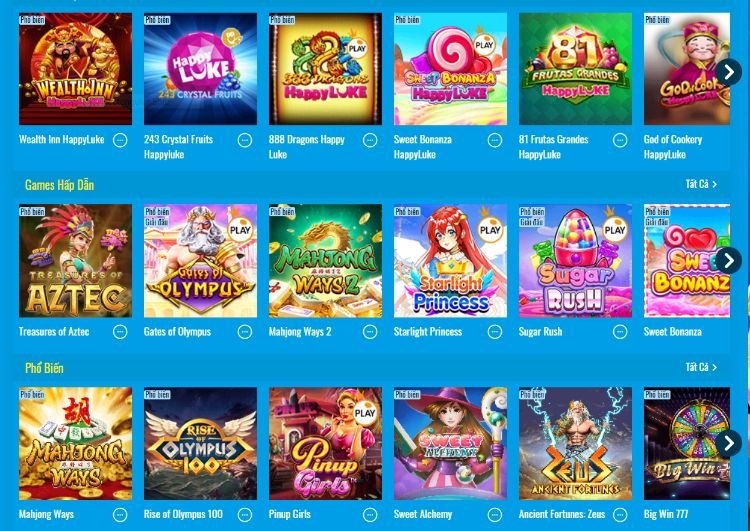Click PLAY badge on Sweet Bonanza HappyLuke

(x=484, y=45)
